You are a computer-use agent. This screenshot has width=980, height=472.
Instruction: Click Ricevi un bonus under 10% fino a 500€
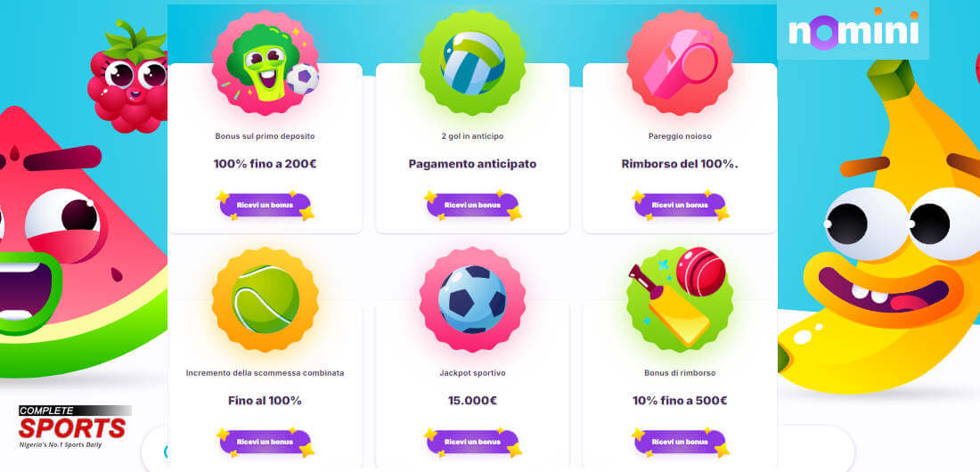(680, 442)
